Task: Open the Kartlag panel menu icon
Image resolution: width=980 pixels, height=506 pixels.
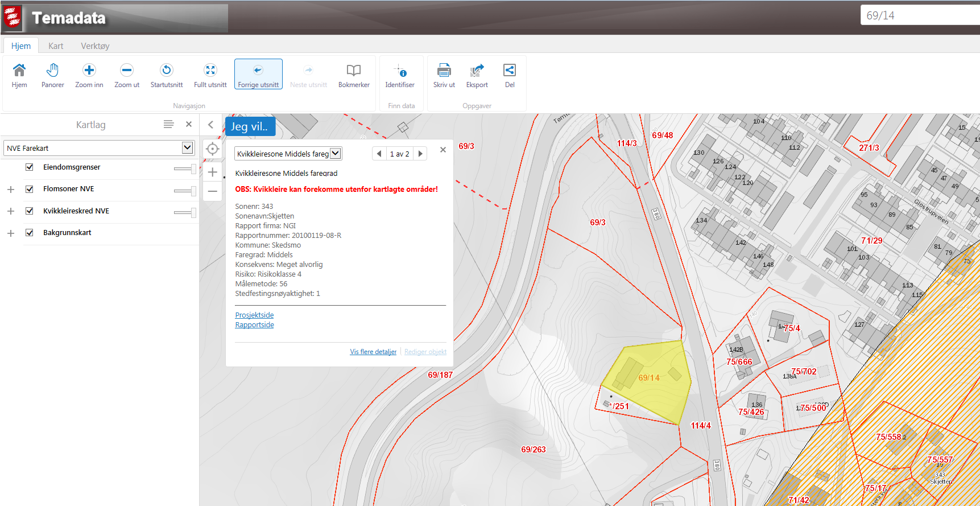Action: click(x=168, y=124)
